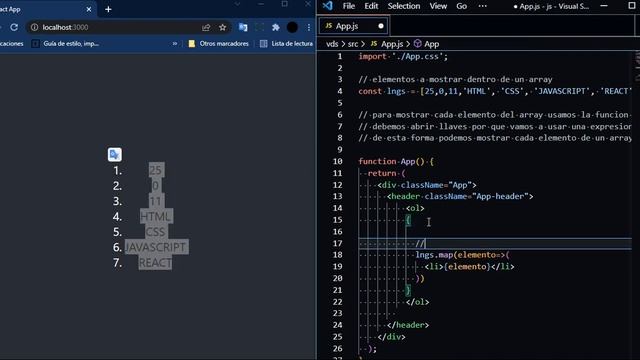Click lngs.map(elemento=>( code line

[462, 255]
